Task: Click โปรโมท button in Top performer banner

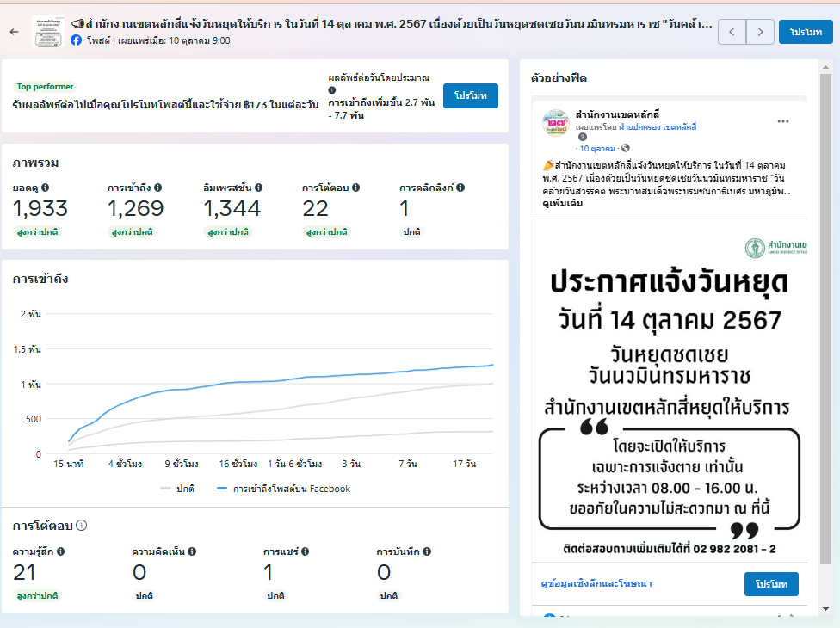Action: tap(471, 95)
